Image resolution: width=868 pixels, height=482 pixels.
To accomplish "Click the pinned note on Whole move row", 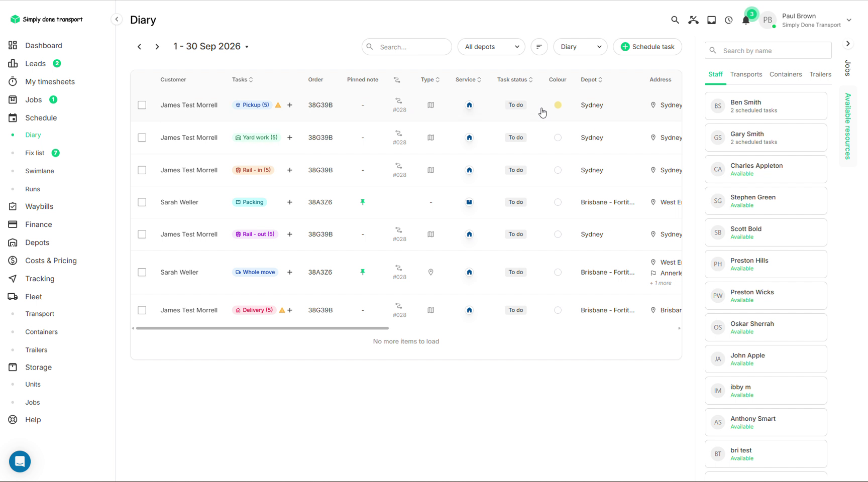I will (x=363, y=272).
